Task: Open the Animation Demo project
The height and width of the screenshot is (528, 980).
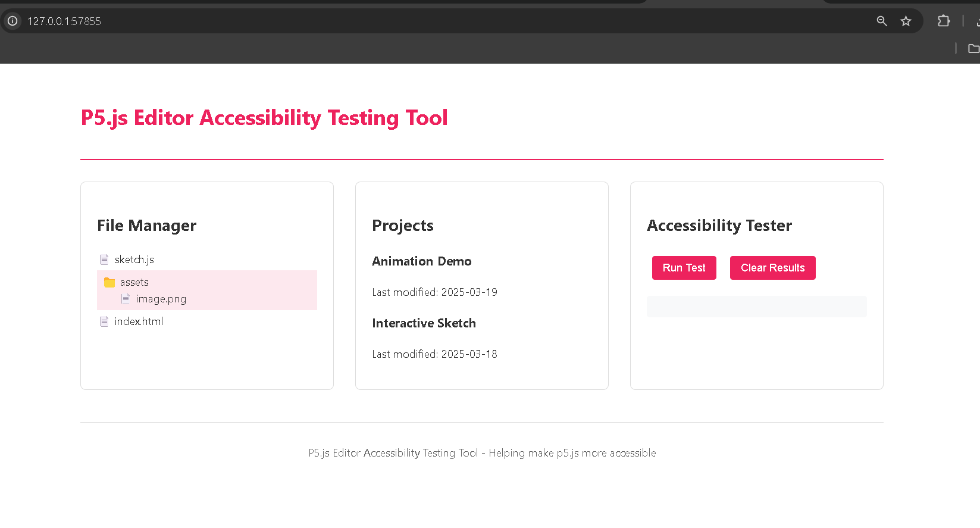Action: pos(421,261)
